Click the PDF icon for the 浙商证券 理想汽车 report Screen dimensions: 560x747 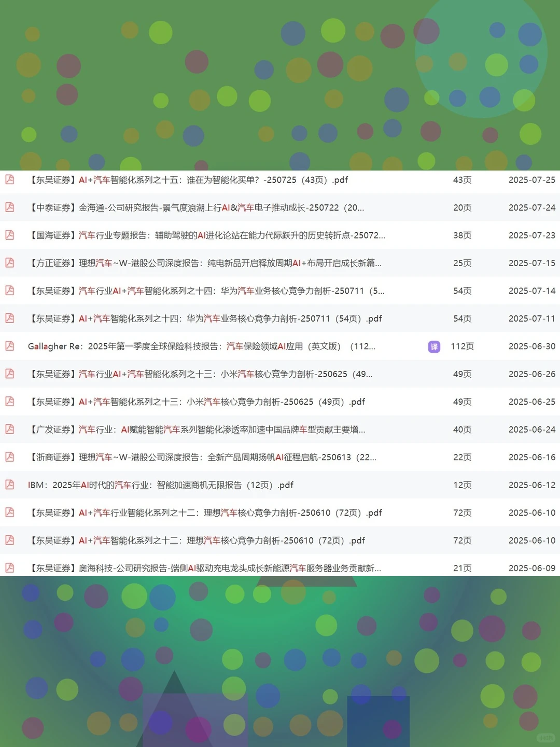point(9,457)
